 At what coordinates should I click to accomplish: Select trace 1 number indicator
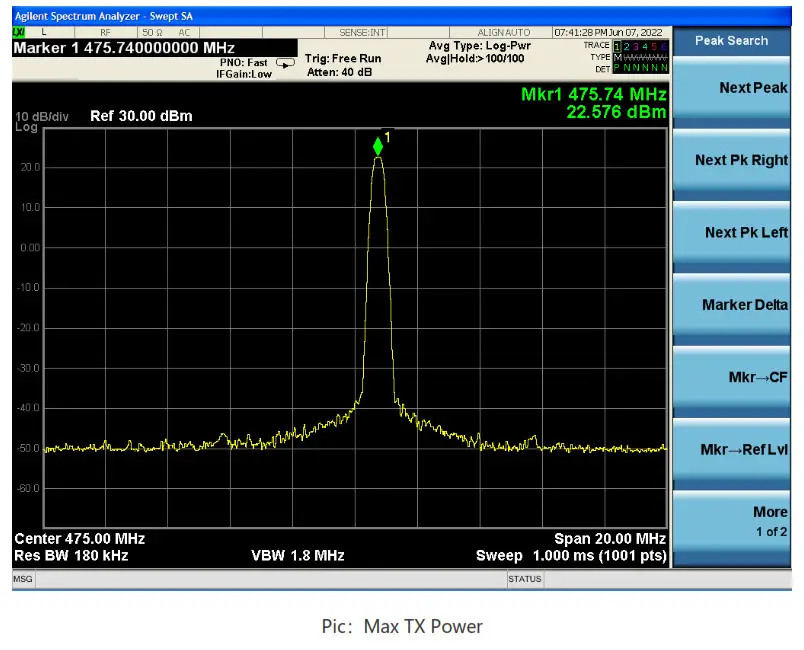617,47
